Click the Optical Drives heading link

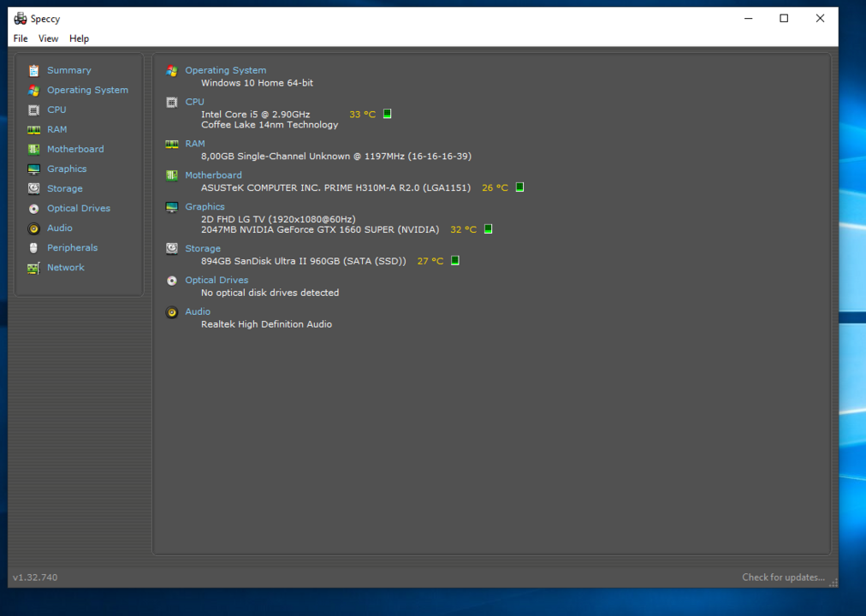[x=216, y=280]
